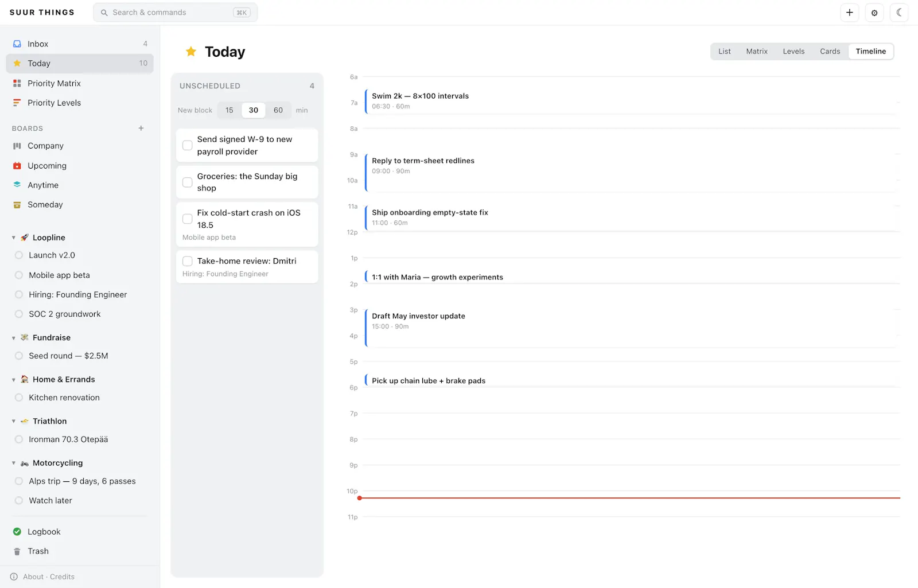This screenshot has width=918, height=588.
Task: Click the search magnifier icon
Action: point(104,13)
